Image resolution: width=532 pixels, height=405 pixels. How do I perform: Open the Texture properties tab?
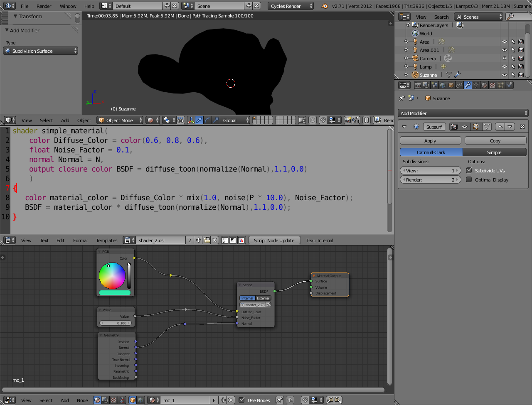493,85
